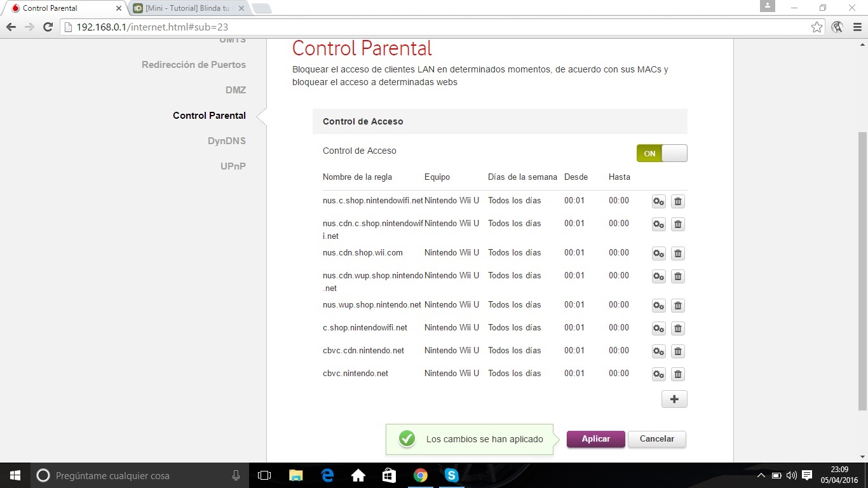The height and width of the screenshot is (488, 868).
Task: Delete the nus.wup.shop.nintendo.net rule
Action: pos(678,306)
